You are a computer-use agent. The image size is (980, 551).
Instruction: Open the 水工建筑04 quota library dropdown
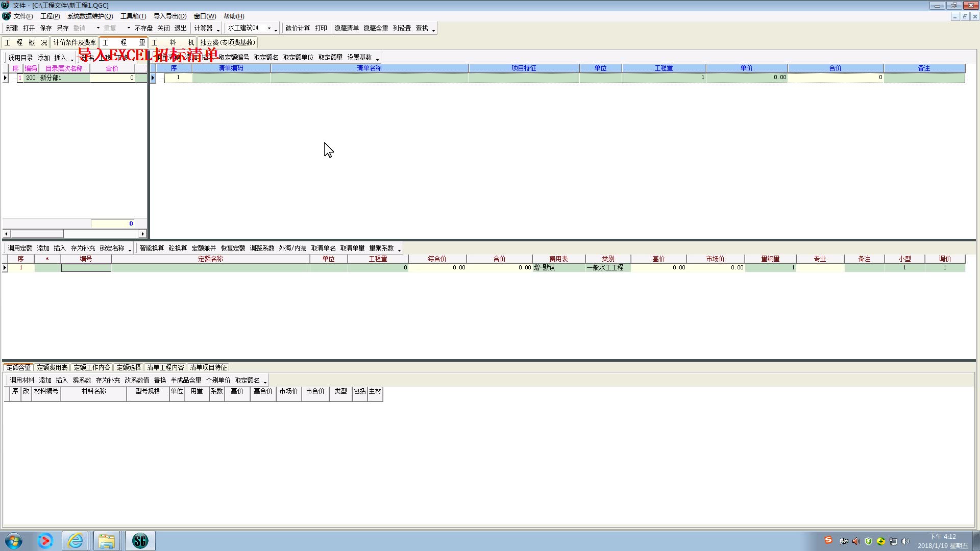click(x=269, y=28)
